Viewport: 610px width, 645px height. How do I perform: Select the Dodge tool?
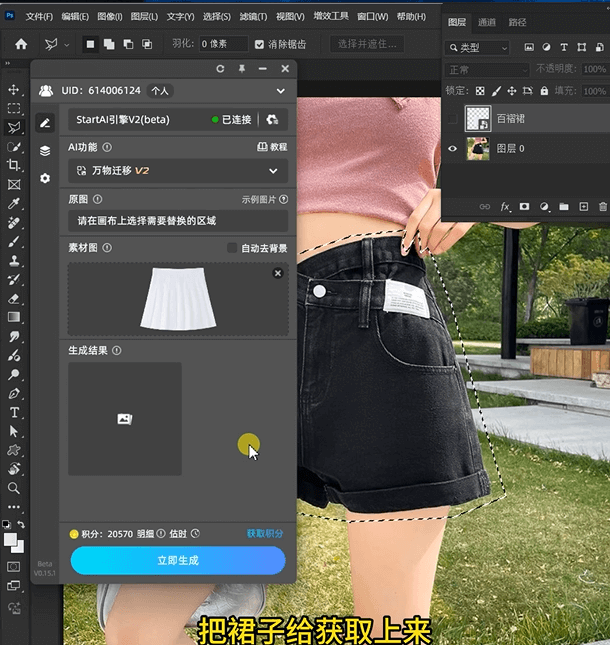(x=14, y=374)
